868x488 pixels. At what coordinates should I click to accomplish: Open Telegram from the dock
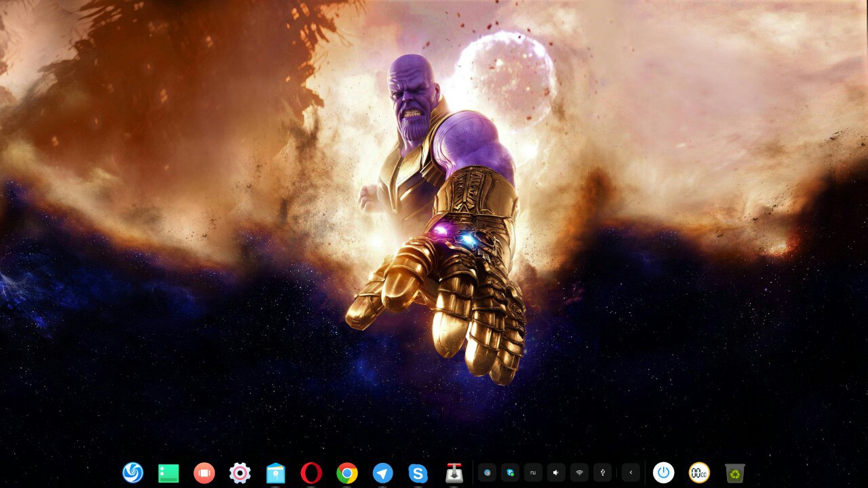[x=382, y=472]
